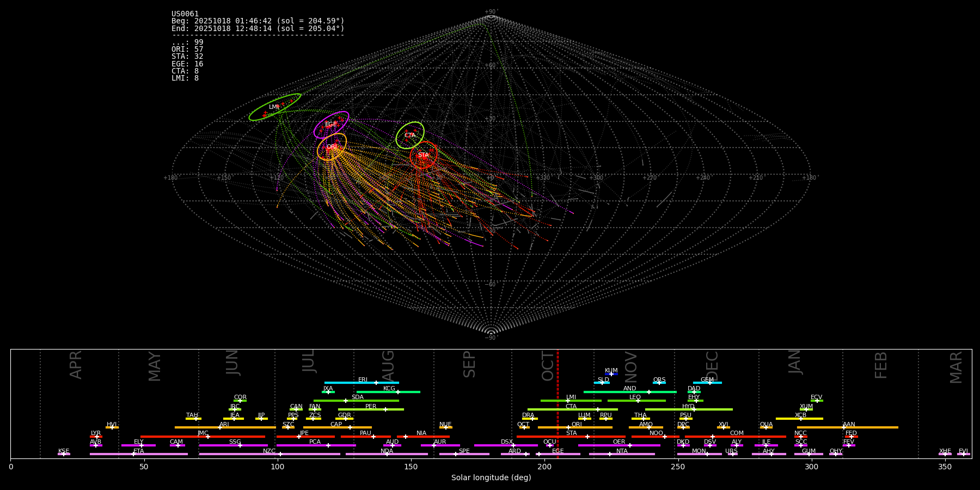This screenshot has width=980, height=490.
Task: Click the 350 tick on solar longitude axis
Action: (x=945, y=467)
